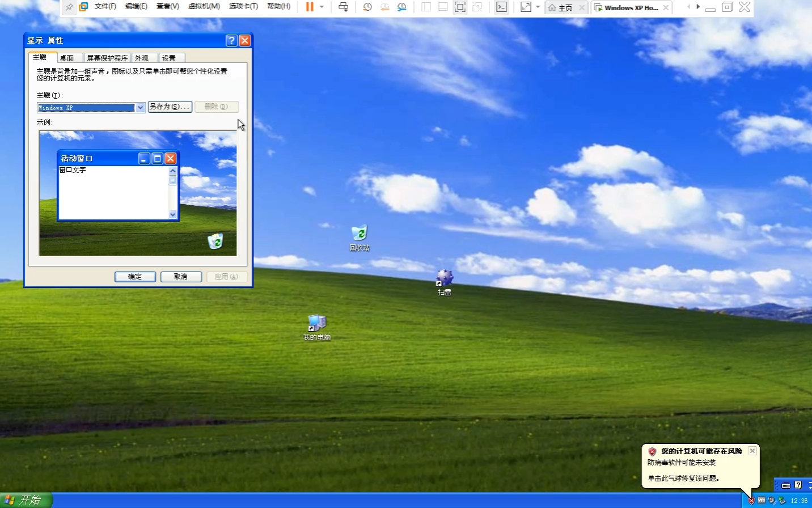This screenshot has width=812, height=508.
Task: Click the Unity mode toolbar icon
Action: pyautogui.click(x=477, y=7)
